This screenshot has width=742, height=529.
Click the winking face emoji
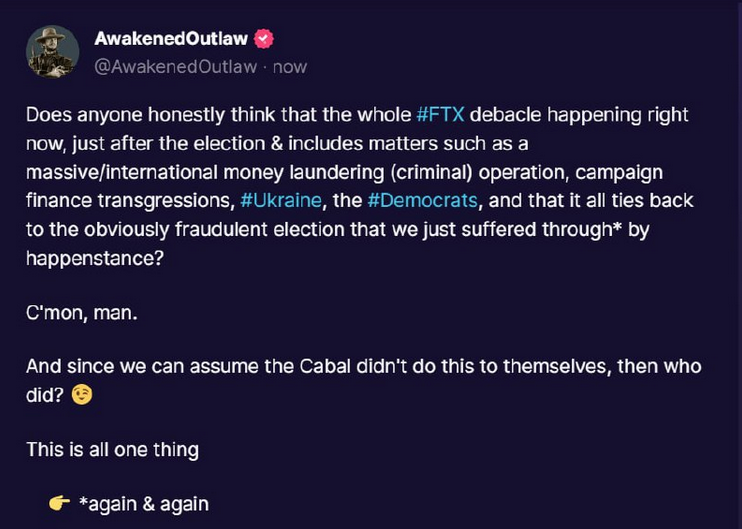point(82,395)
